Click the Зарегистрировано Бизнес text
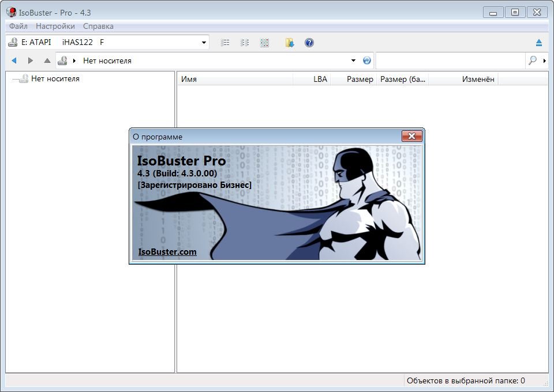 (x=194, y=185)
